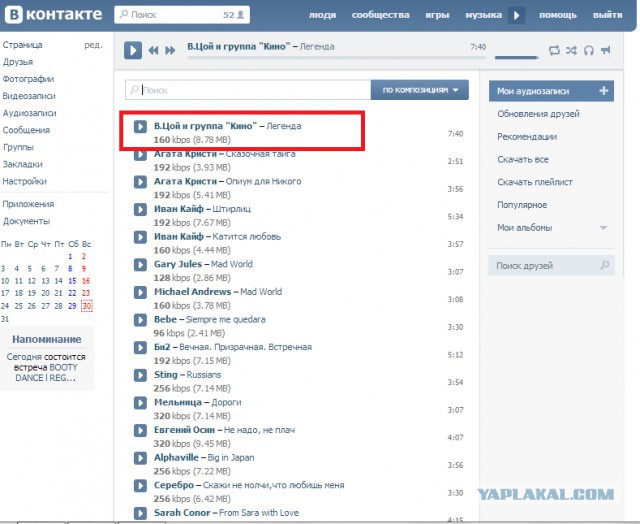Play Иван Кайф – Катится любовь
This screenshot has width=640, height=524.
point(140,237)
